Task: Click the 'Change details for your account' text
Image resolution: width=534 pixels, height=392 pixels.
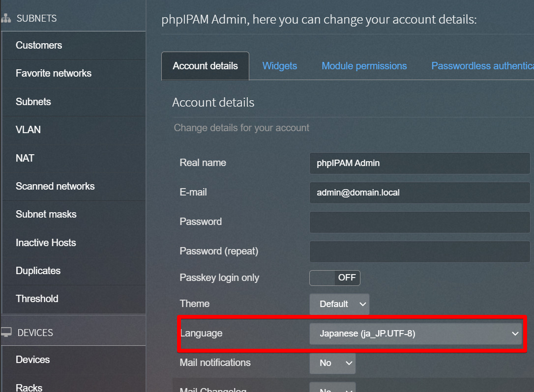Action: coord(241,128)
